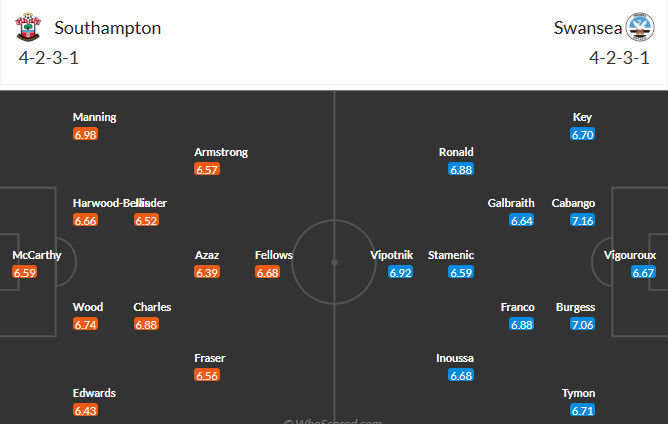The height and width of the screenshot is (424, 668).
Task: Click Manning's 6.98 rating badge
Action: click(x=85, y=134)
